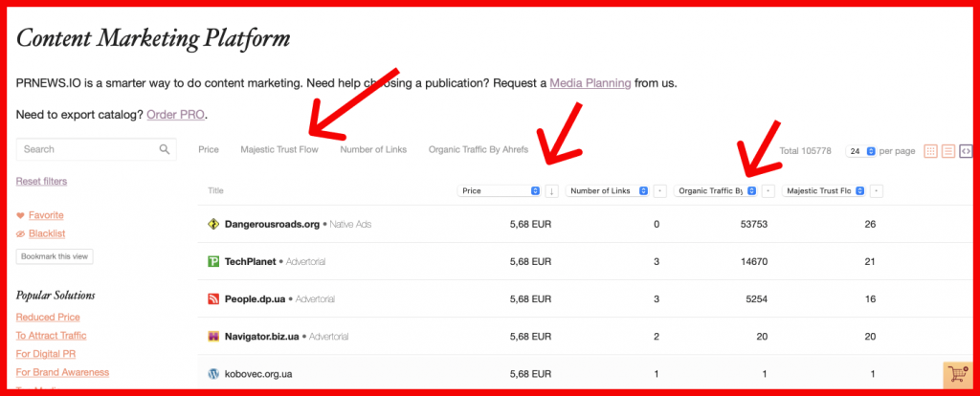Screen dimensions: 980x396
Task: Click sort button next to Majestic Trust Flow dropdown
Action: (x=877, y=191)
